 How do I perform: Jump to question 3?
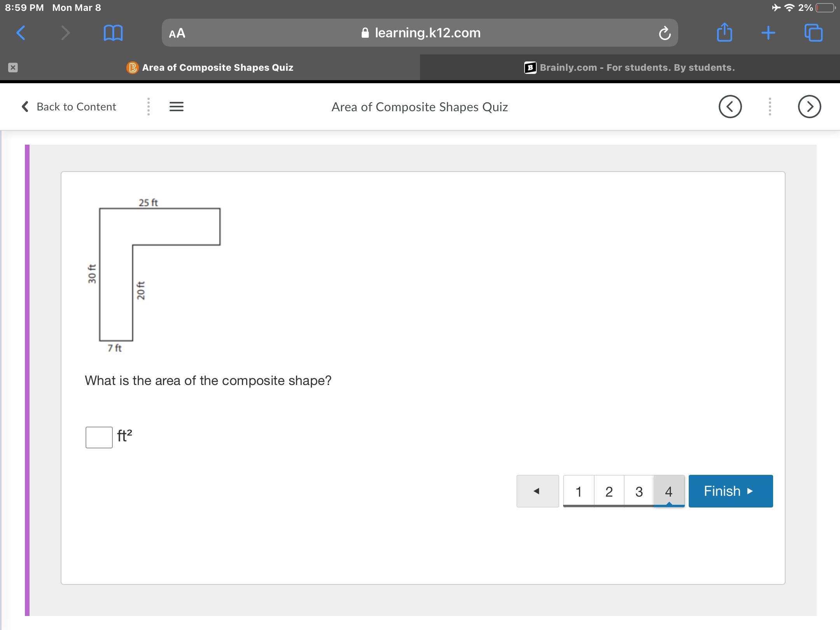click(639, 491)
